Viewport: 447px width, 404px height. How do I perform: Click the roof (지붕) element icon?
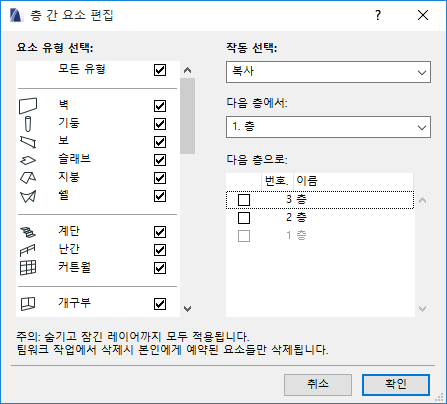click(x=28, y=178)
